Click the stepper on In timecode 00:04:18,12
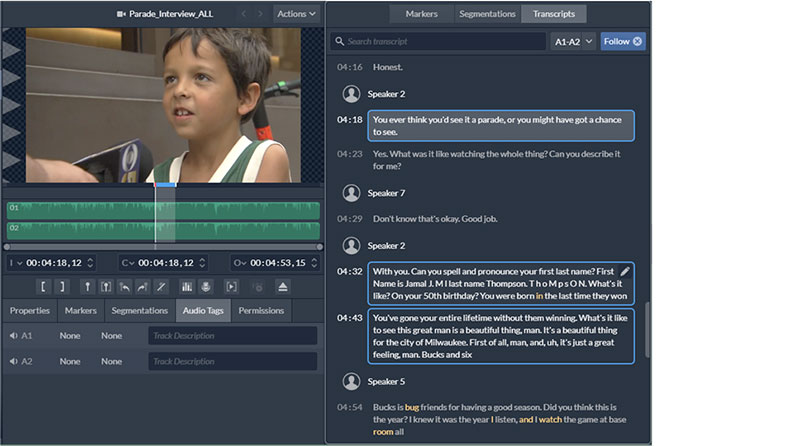800x446 pixels. tap(90, 263)
